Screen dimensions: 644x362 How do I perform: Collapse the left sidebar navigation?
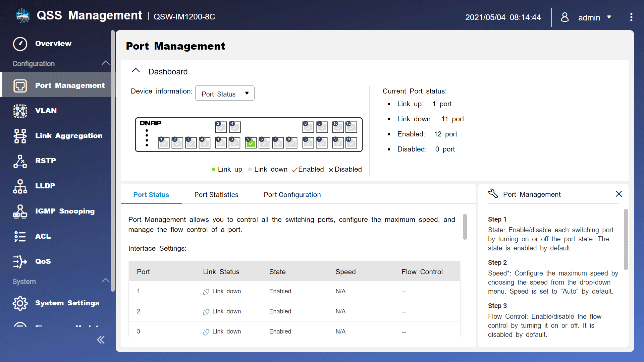pos(100,340)
